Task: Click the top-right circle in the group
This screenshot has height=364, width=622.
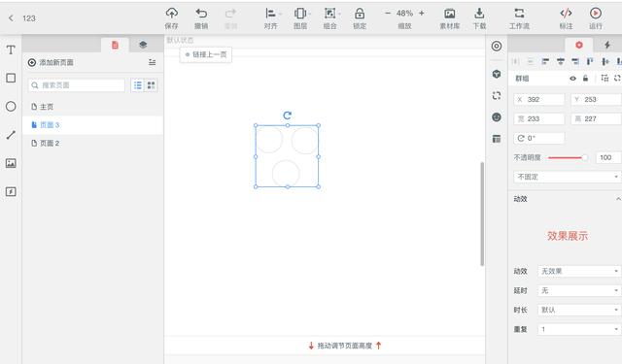Action: tap(304, 140)
